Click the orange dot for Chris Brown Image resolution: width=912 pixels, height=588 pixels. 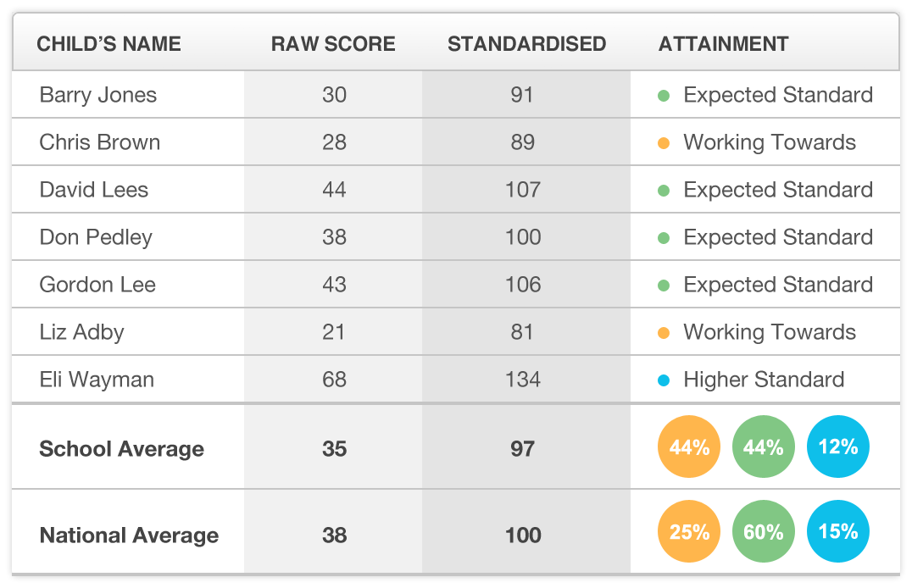pyautogui.click(x=665, y=143)
